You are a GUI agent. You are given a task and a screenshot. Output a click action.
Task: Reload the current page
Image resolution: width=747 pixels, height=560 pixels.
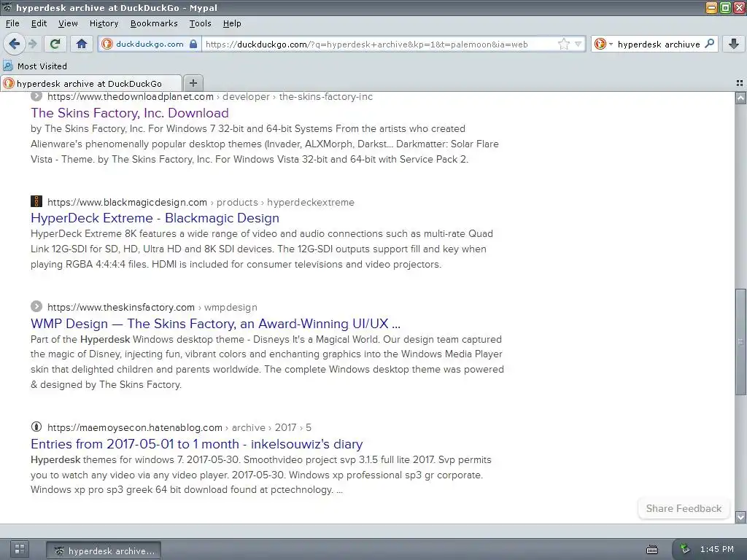click(55, 44)
